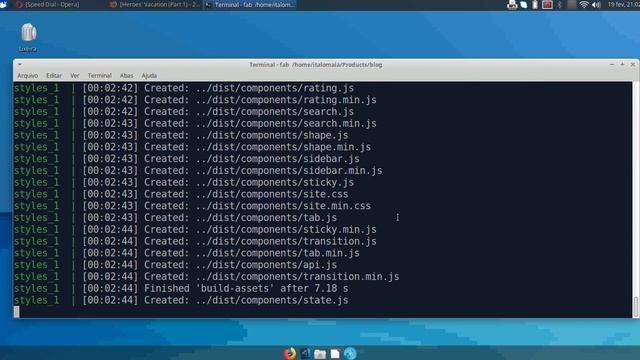Open the Arquivo menu

[x=27, y=76]
